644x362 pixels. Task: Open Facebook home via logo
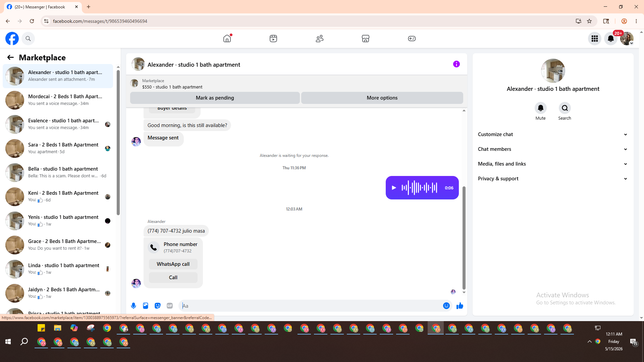pyautogui.click(x=12, y=39)
